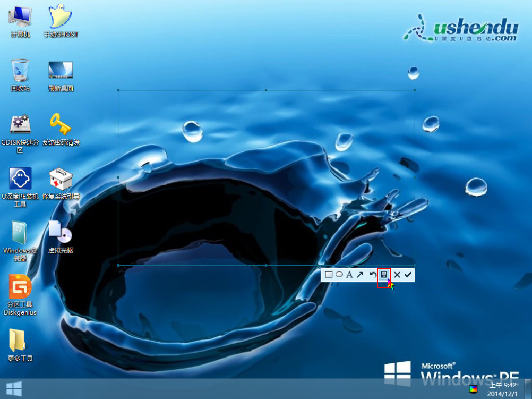Select the ellipse annotation tool
532x399 pixels.
(x=339, y=275)
